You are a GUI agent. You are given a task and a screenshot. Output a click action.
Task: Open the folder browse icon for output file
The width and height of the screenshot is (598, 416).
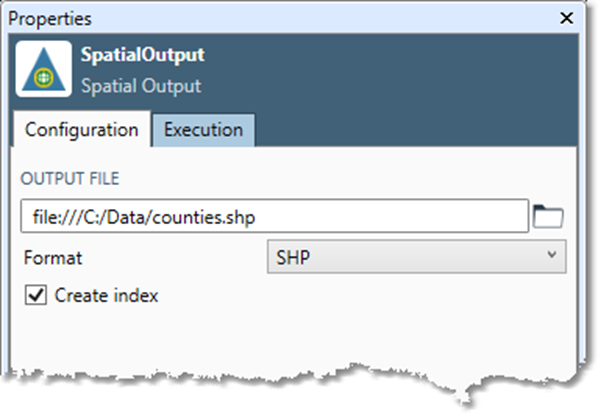[548, 216]
